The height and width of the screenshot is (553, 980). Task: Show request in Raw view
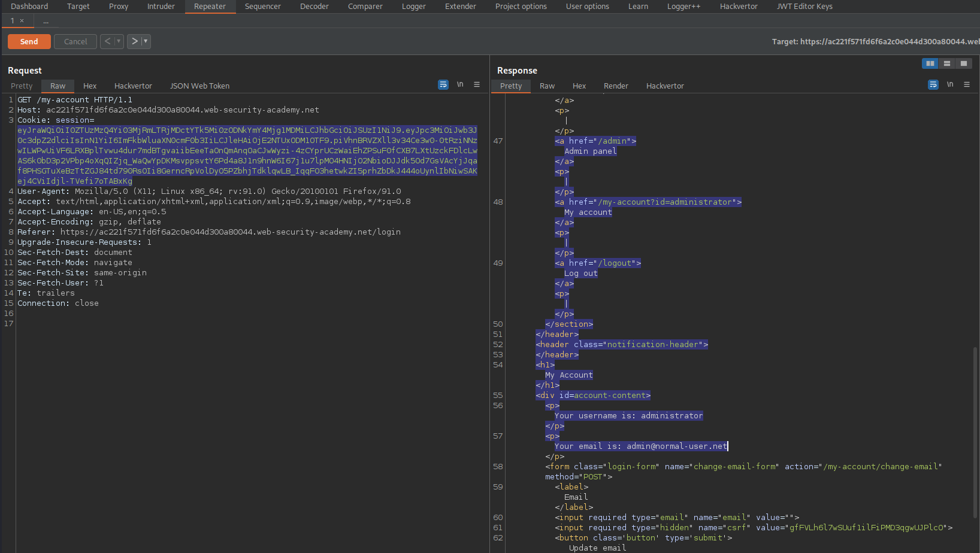pos(58,86)
